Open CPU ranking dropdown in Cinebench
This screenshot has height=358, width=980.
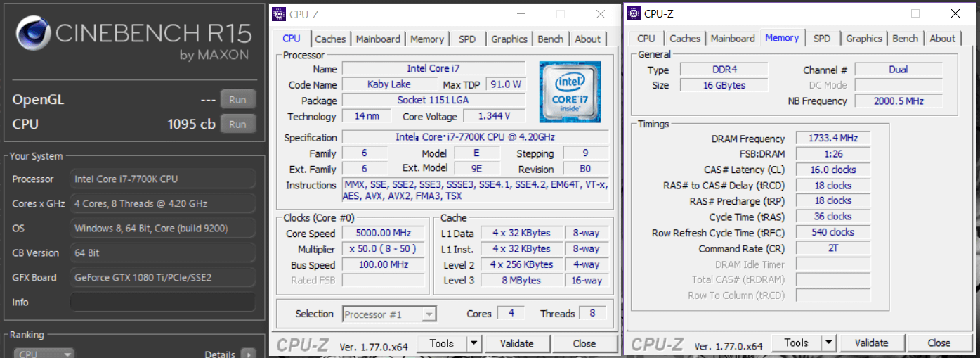(44, 354)
